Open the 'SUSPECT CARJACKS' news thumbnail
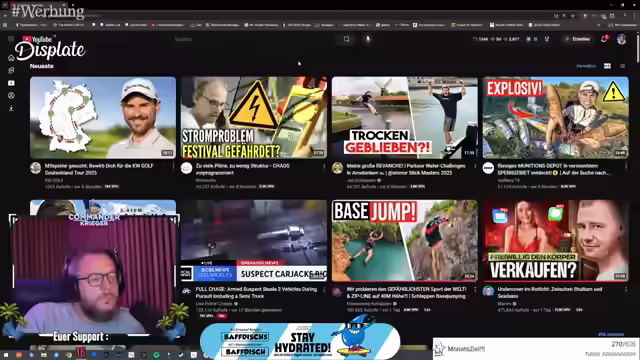This screenshot has width=640, height=360. point(254,240)
